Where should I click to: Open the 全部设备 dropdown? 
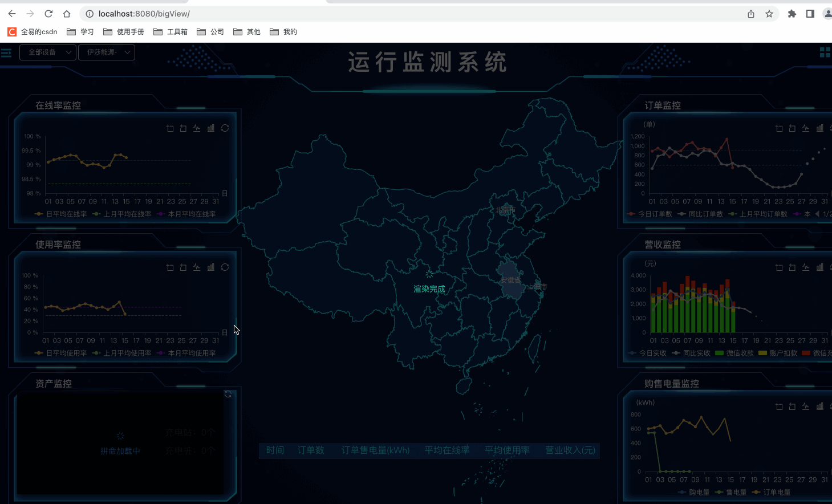click(x=48, y=52)
